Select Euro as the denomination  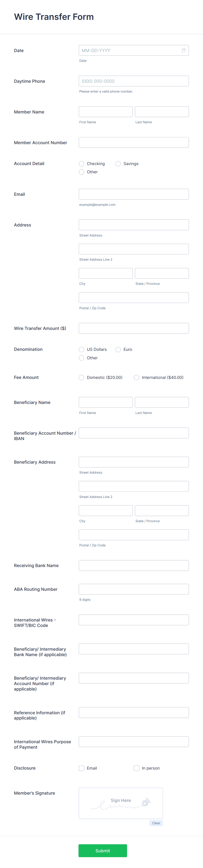(118, 350)
